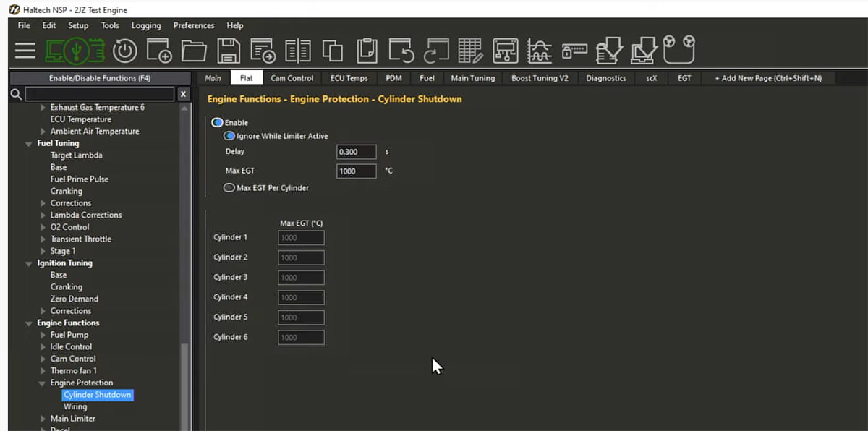This screenshot has height=431, width=868.
Task: Click the power restart ECU icon
Action: pyautogui.click(x=125, y=51)
